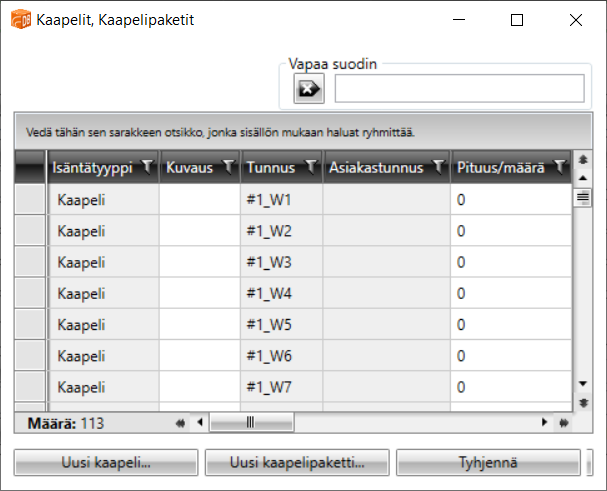Click the Pituus/määrä cell of row #1_W6

pos(510,355)
